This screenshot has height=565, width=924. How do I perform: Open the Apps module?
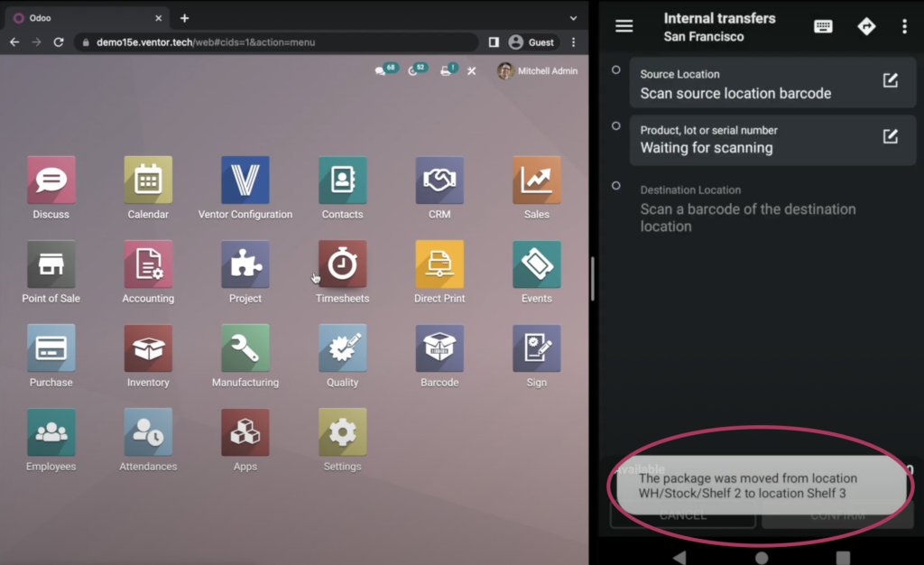click(245, 431)
